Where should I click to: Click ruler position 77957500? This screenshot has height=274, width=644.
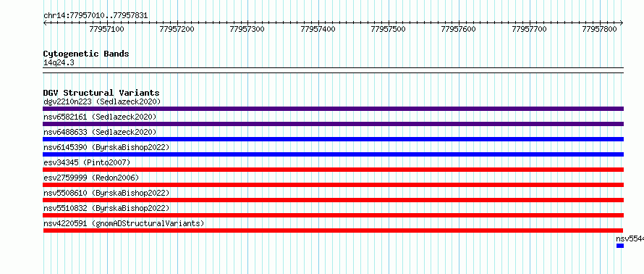(x=388, y=29)
